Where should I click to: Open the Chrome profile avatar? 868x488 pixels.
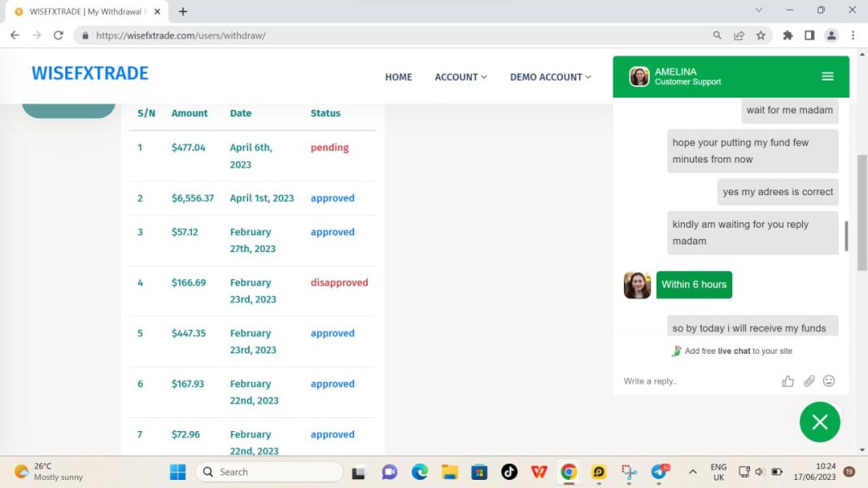point(831,36)
